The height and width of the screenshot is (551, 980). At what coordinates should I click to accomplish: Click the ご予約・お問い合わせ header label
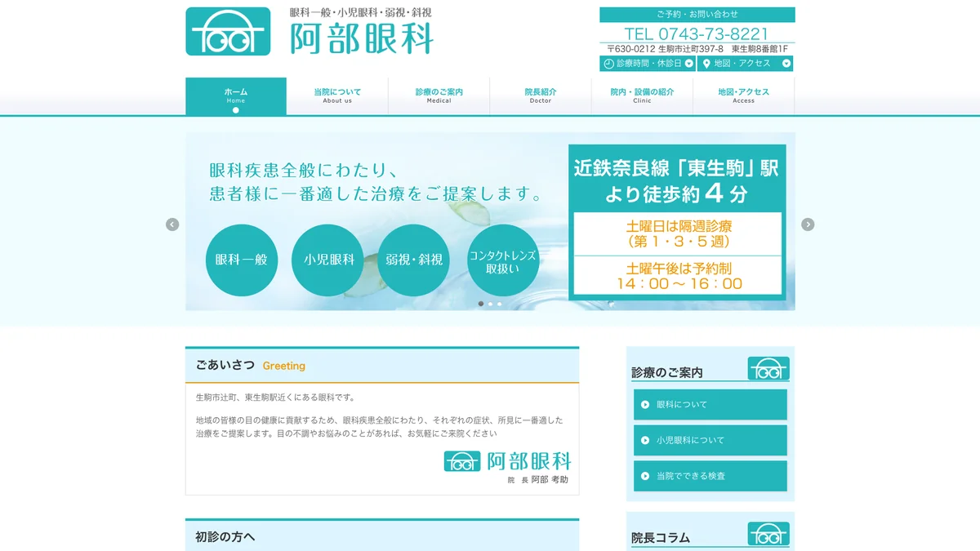(697, 15)
